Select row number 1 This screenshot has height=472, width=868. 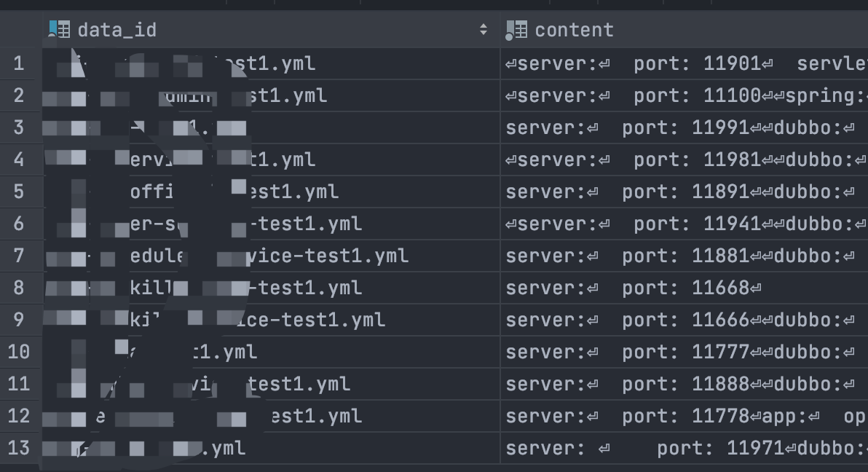coord(19,64)
